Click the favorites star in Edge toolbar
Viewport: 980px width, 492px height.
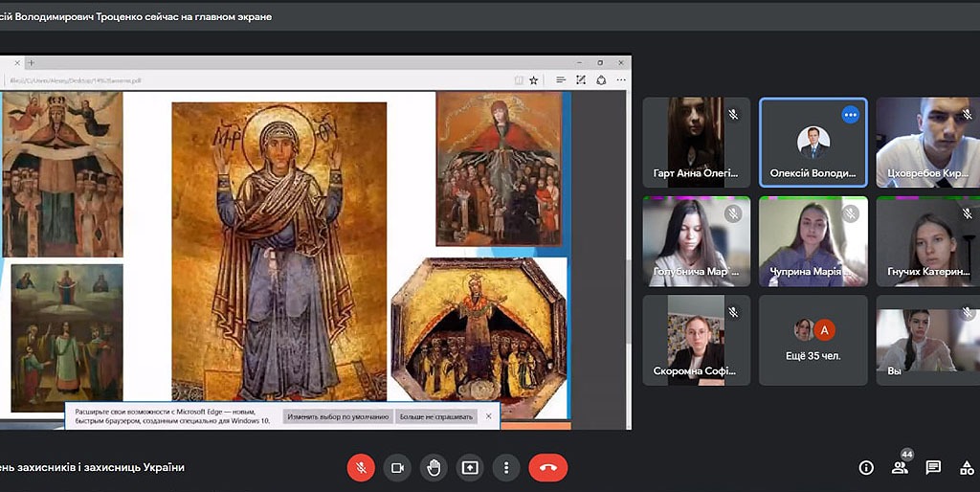click(534, 80)
